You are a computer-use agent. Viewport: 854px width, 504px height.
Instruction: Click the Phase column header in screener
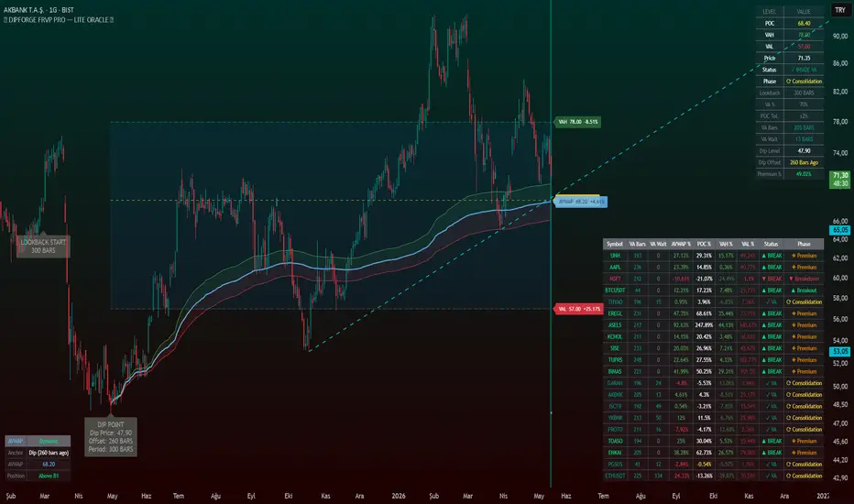tap(804, 244)
